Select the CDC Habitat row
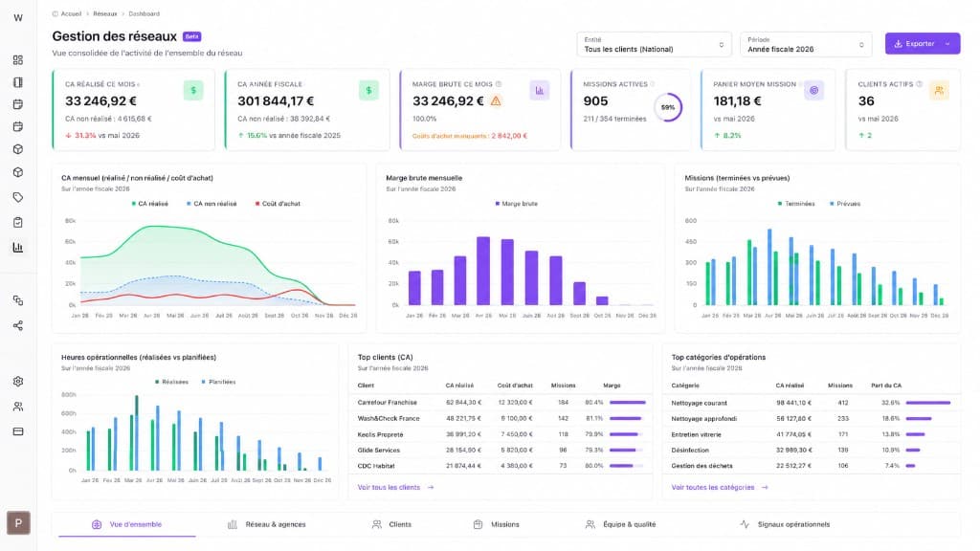The image size is (980, 551). 501,466
